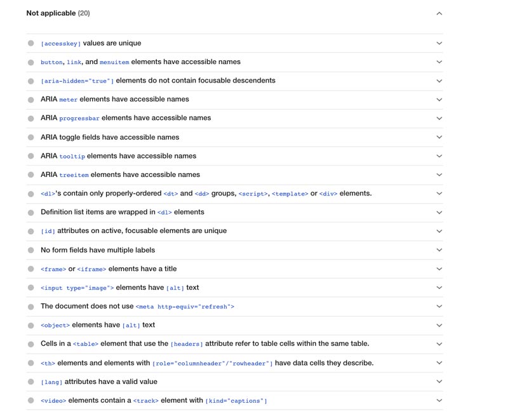Image resolution: width=508 pixels, height=420 pixels.
Task: Click gray status dot beside multiple labels audit
Action: click(x=30, y=250)
